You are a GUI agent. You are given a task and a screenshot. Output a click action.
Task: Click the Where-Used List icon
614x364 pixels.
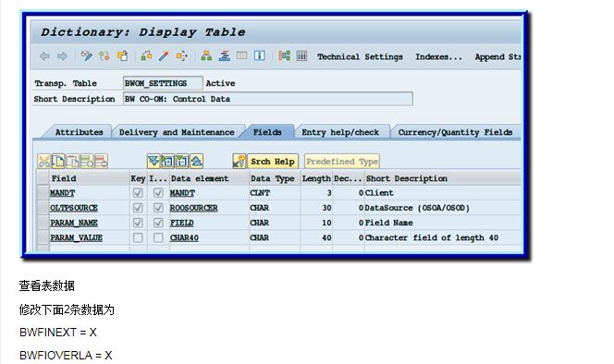tap(181, 56)
